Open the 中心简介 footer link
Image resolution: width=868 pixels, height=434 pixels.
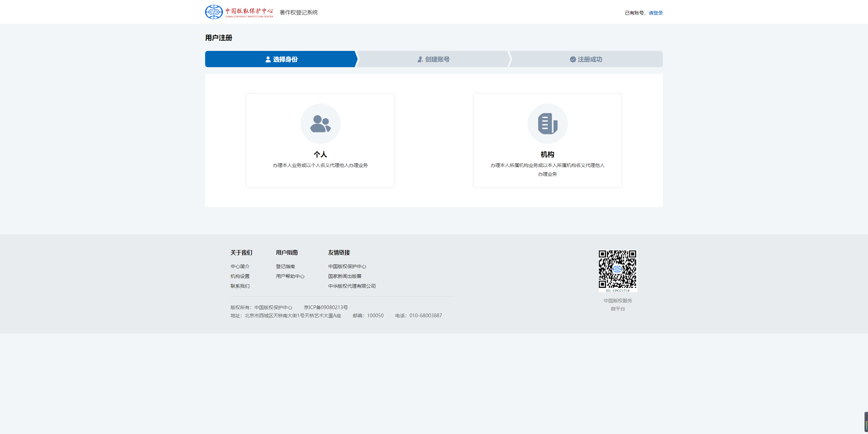[240, 266]
